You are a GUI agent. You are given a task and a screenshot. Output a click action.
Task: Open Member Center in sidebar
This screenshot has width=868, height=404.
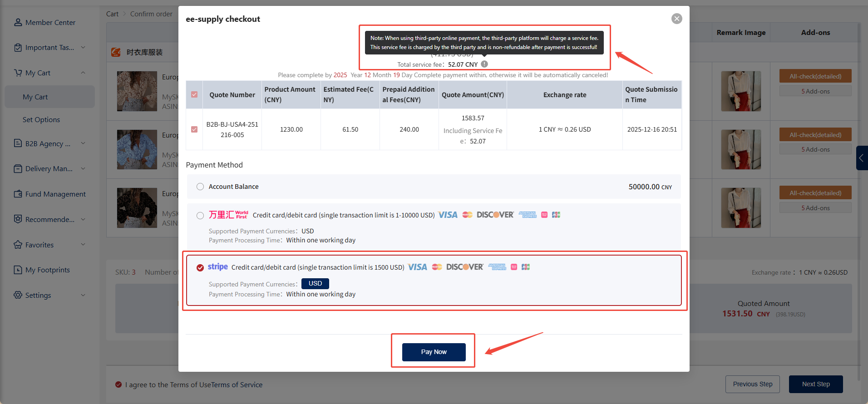[50, 22]
